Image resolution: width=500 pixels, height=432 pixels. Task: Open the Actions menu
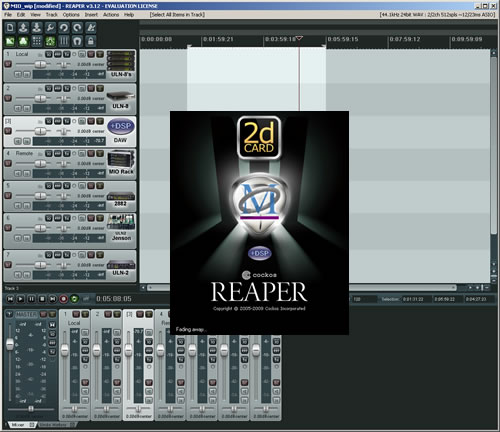point(111,15)
